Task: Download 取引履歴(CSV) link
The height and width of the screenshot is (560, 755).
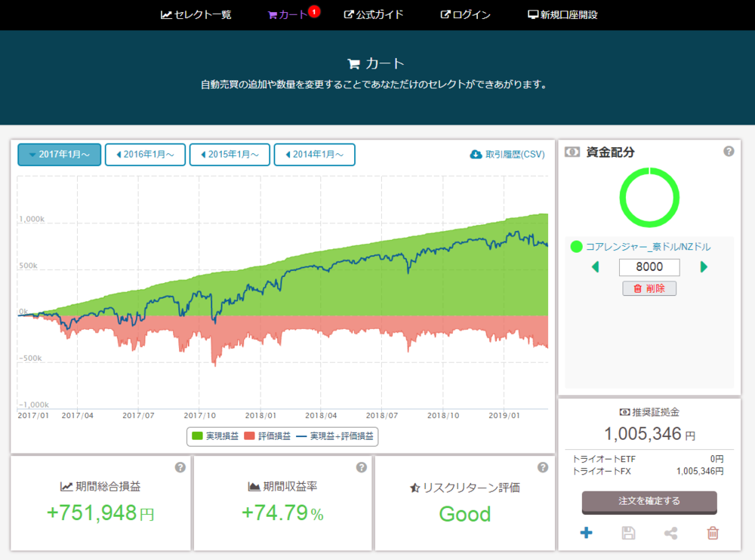Action: click(507, 155)
